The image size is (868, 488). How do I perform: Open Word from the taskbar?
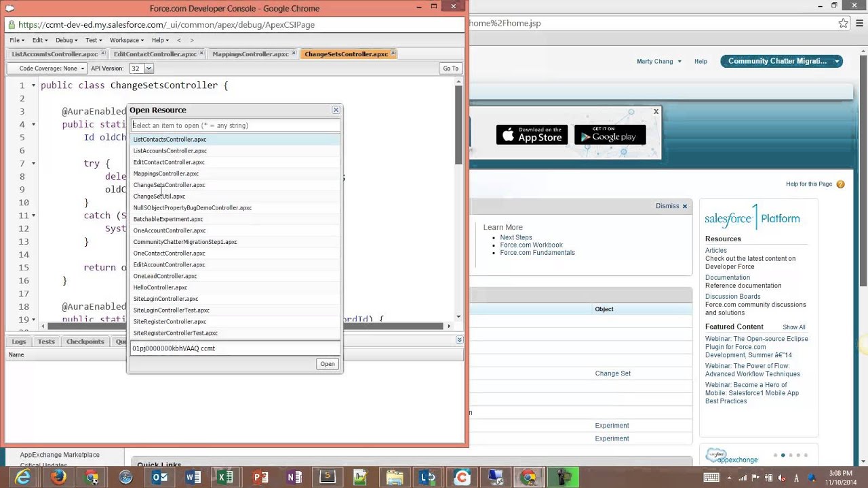pos(193,477)
